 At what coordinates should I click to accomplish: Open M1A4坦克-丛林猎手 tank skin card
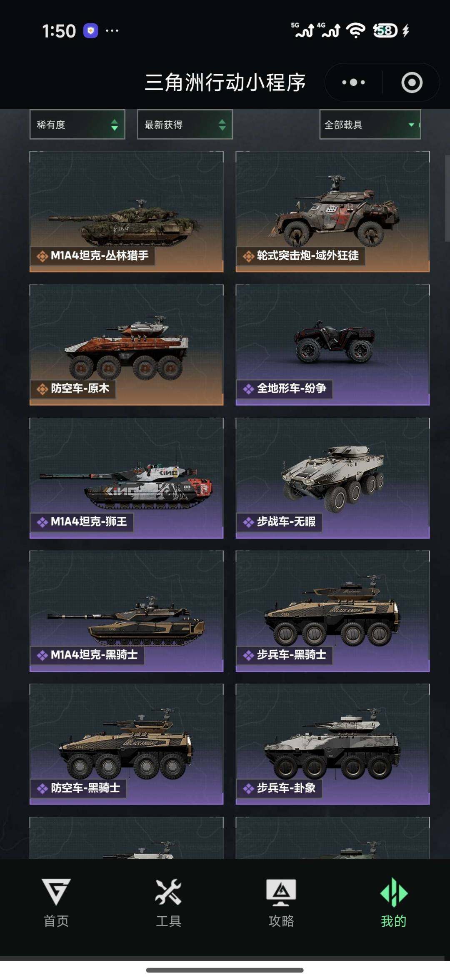127,212
